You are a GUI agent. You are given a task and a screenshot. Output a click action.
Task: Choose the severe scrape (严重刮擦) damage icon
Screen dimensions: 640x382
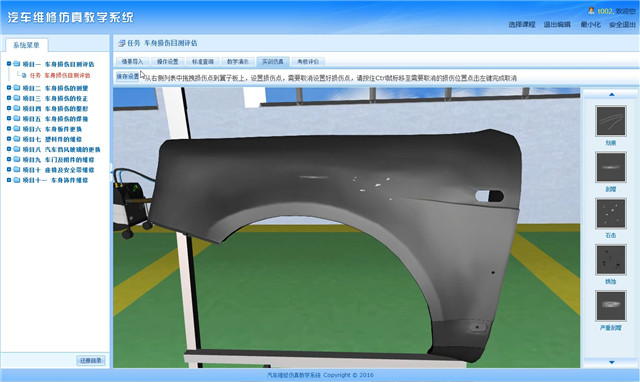(611, 305)
